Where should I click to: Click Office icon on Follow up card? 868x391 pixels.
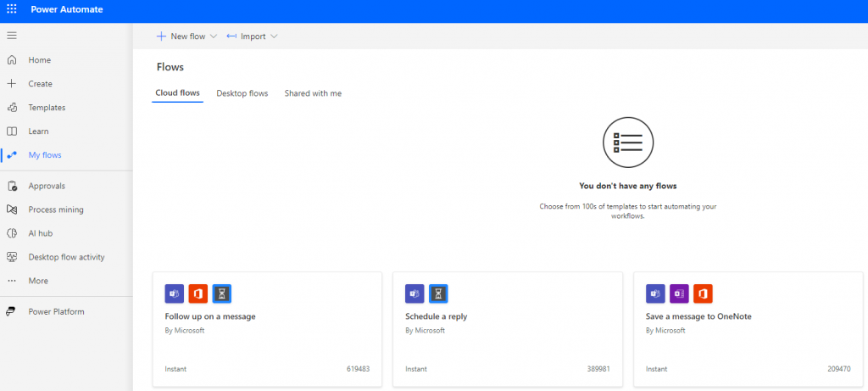click(x=198, y=293)
